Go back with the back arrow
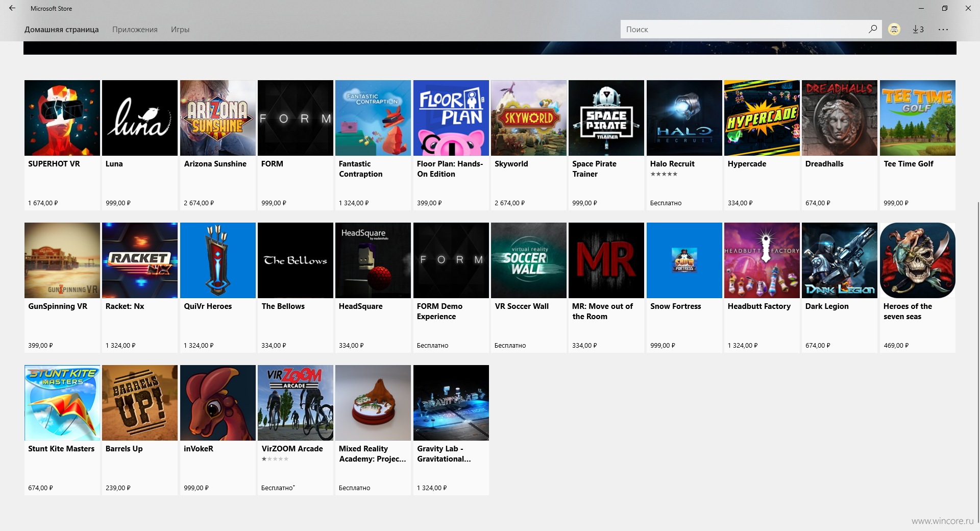The height and width of the screenshot is (531, 980). pos(12,8)
